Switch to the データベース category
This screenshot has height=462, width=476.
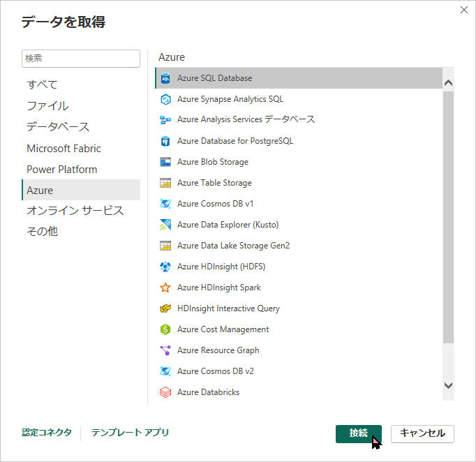click(58, 127)
